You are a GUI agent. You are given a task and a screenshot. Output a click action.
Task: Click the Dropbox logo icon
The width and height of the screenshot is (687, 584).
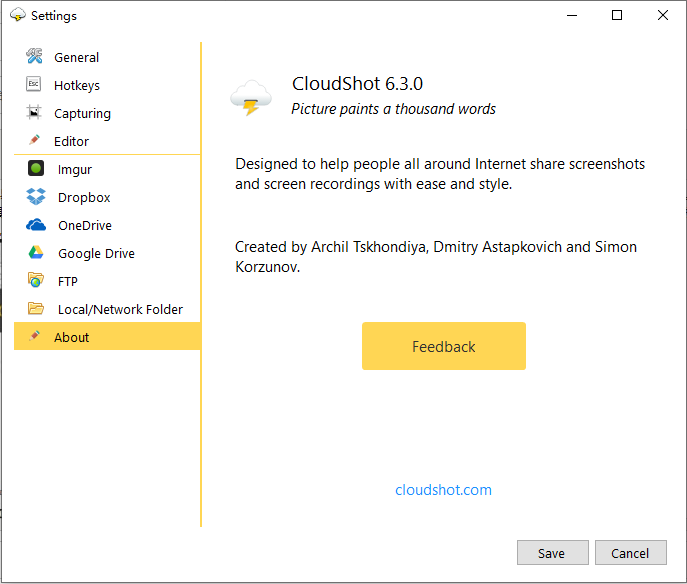click(36, 197)
